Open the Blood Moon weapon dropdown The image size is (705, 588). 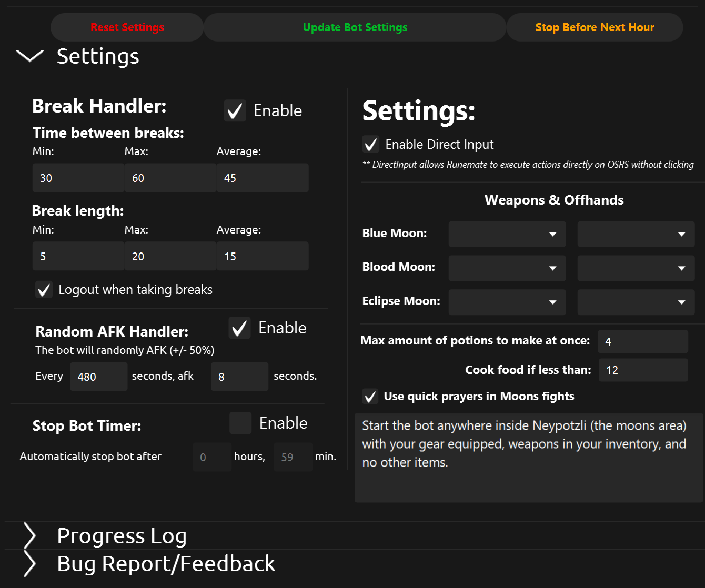point(507,268)
